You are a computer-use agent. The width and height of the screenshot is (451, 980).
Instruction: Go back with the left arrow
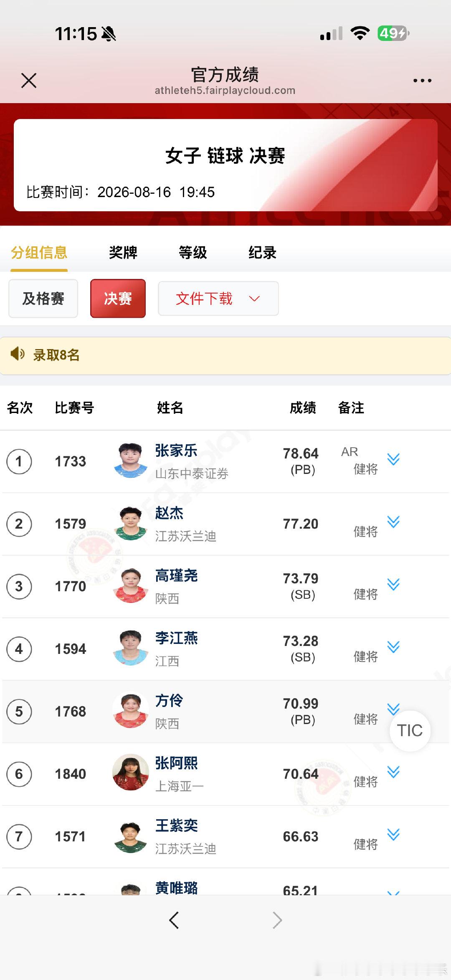pyautogui.click(x=174, y=920)
